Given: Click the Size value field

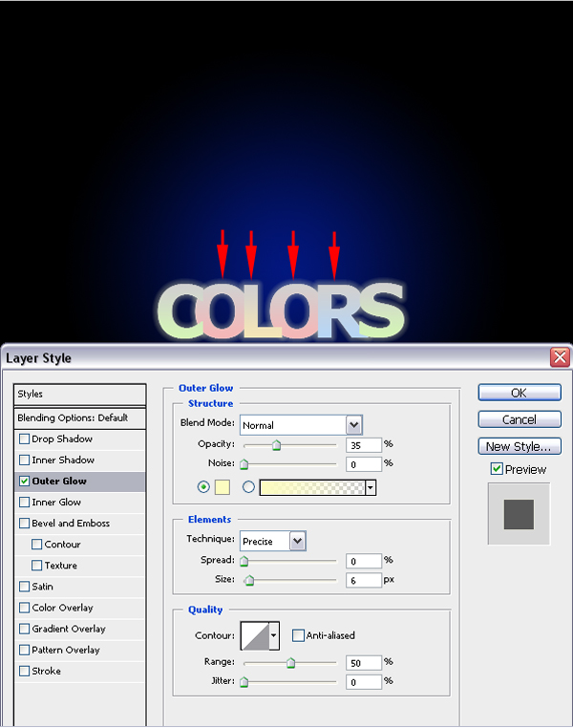Looking at the screenshot, I should pyautogui.click(x=364, y=580).
